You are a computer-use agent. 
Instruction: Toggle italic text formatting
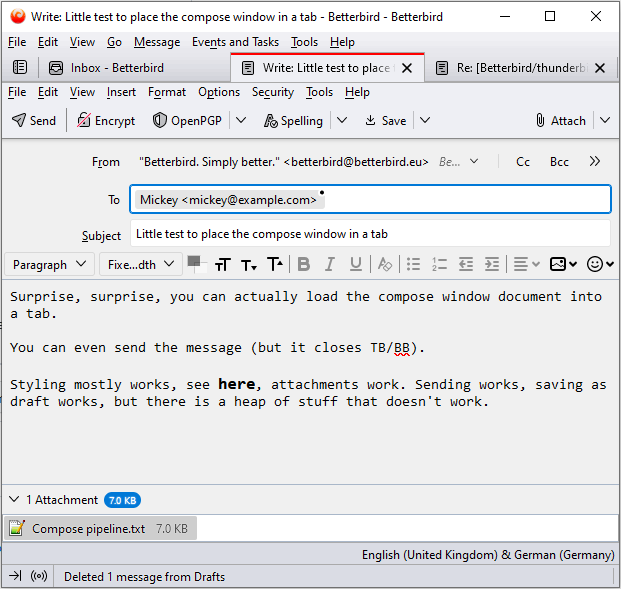coord(330,264)
